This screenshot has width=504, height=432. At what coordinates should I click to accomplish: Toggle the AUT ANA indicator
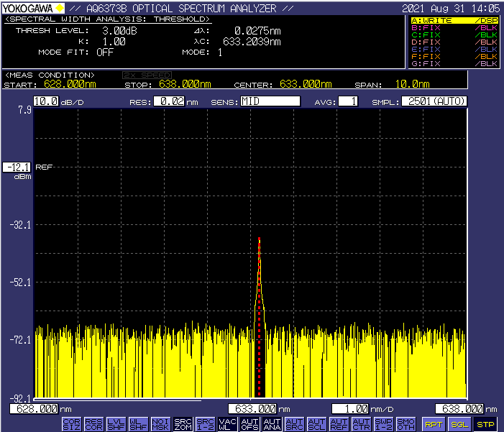(x=272, y=424)
